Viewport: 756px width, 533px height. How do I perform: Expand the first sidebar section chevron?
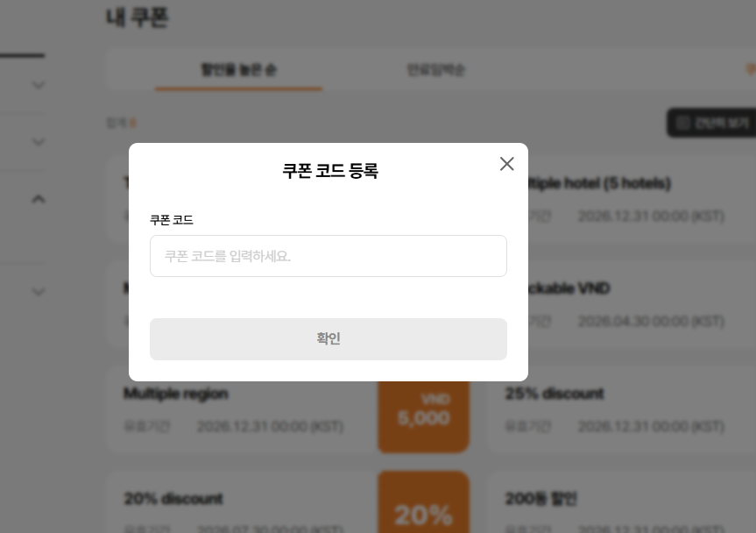click(38, 85)
